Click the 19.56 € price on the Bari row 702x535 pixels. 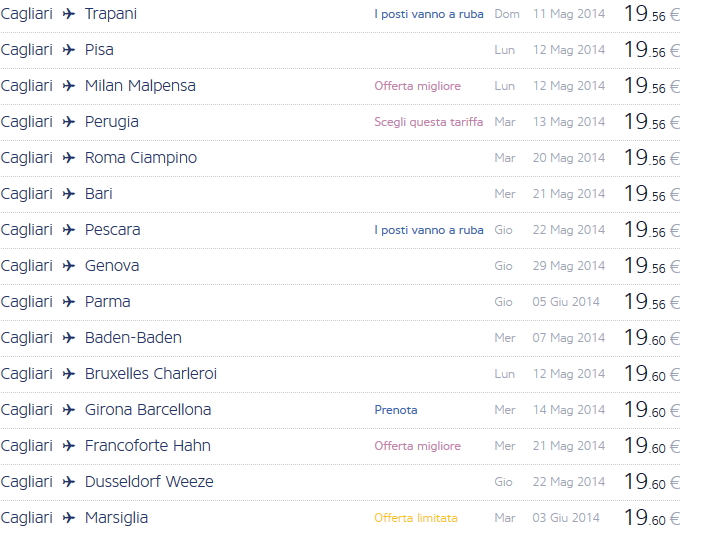pyautogui.click(x=651, y=194)
